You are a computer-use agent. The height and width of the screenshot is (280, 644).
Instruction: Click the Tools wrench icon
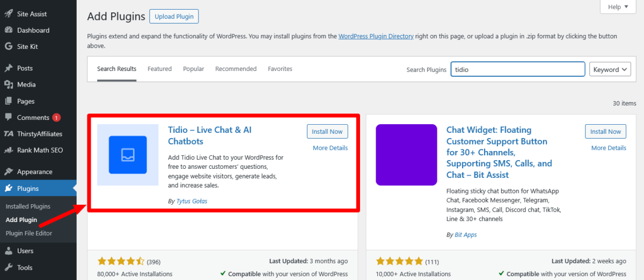click(9, 268)
